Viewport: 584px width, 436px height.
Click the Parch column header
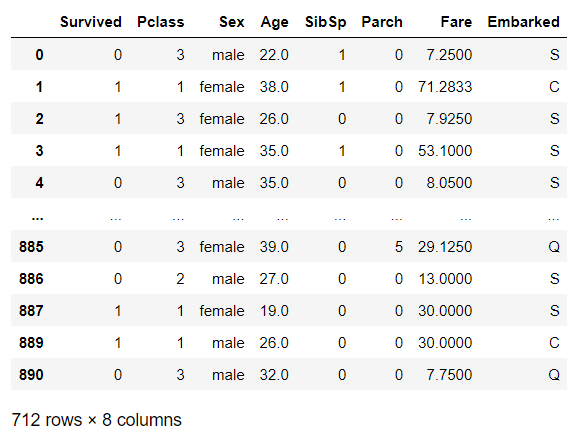point(382,22)
